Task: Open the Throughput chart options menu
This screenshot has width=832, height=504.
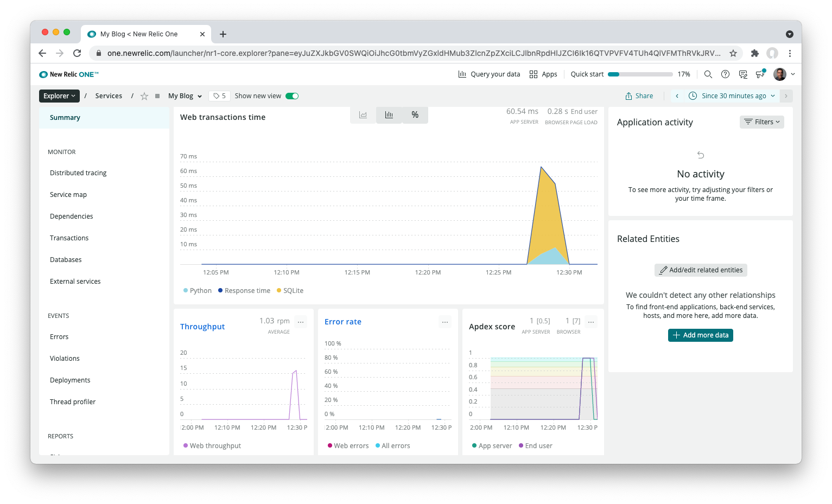Action: click(301, 322)
